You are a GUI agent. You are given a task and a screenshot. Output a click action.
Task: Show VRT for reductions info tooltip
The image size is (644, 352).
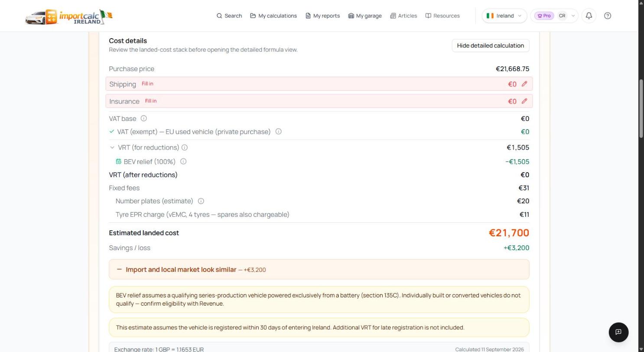point(185,147)
